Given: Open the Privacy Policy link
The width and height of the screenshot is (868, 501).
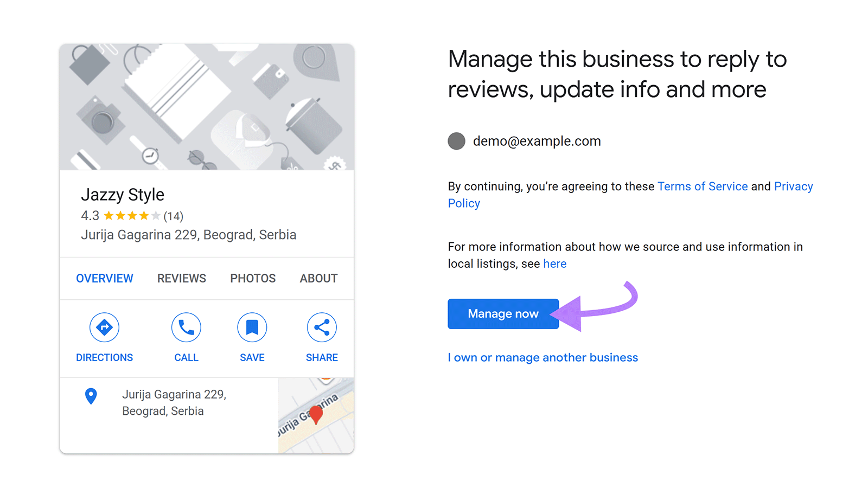Looking at the screenshot, I should pyautogui.click(x=793, y=186).
